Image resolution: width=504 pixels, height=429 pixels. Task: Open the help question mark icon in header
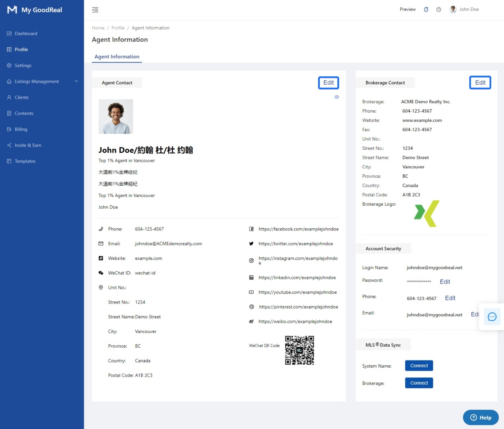tap(439, 10)
